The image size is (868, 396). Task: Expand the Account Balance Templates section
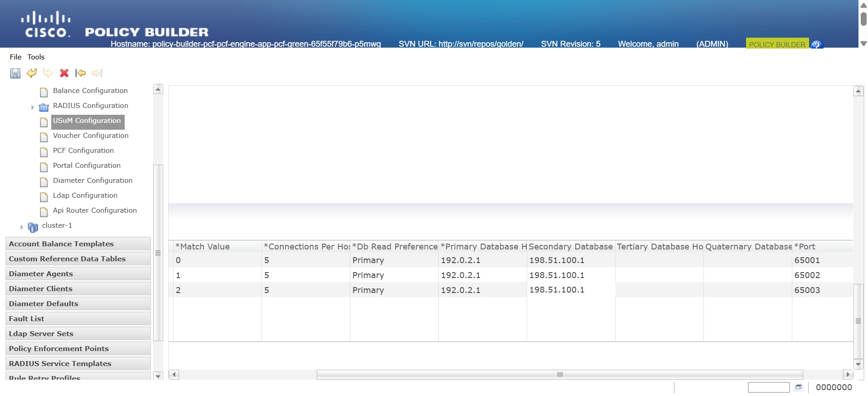coord(78,244)
